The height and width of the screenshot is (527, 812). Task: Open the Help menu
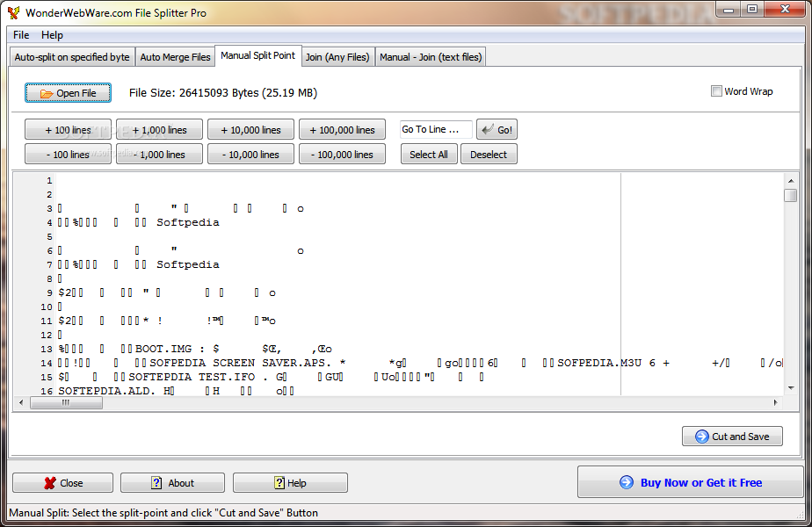coord(53,35)
